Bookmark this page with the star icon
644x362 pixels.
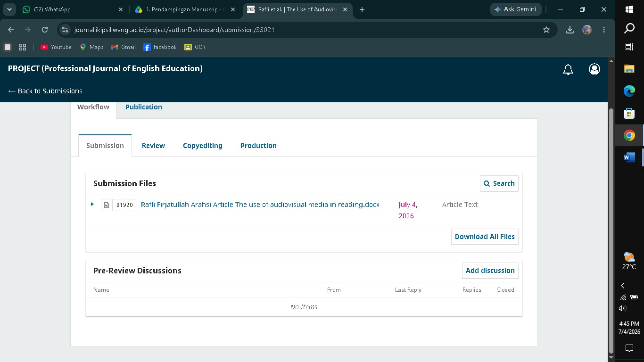point(546,30)
